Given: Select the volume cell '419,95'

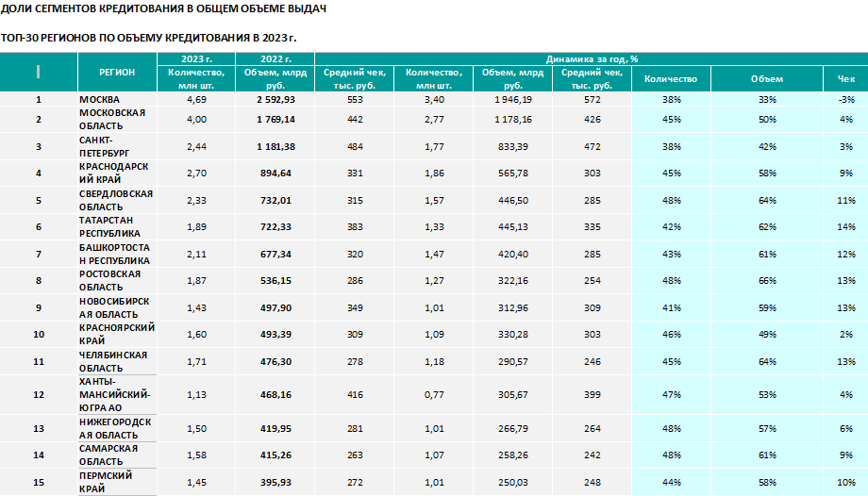Looking at the screenshot, I should click(x=275, y=428).
